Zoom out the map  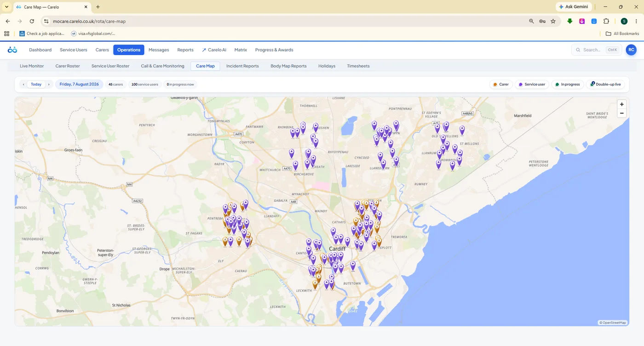(622, 113)
